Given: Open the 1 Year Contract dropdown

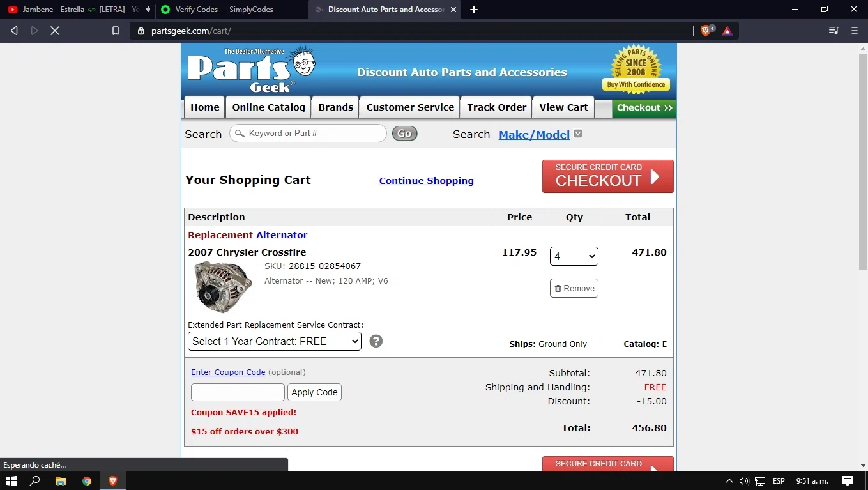Looking at the screenshot, I should 275,341.
